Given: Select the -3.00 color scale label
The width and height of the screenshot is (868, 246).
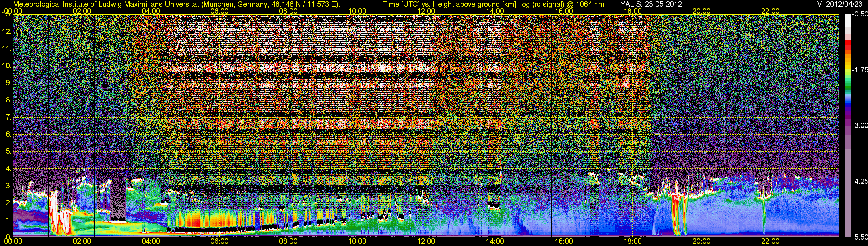Looking at the screenshot, I should [860, 126].
